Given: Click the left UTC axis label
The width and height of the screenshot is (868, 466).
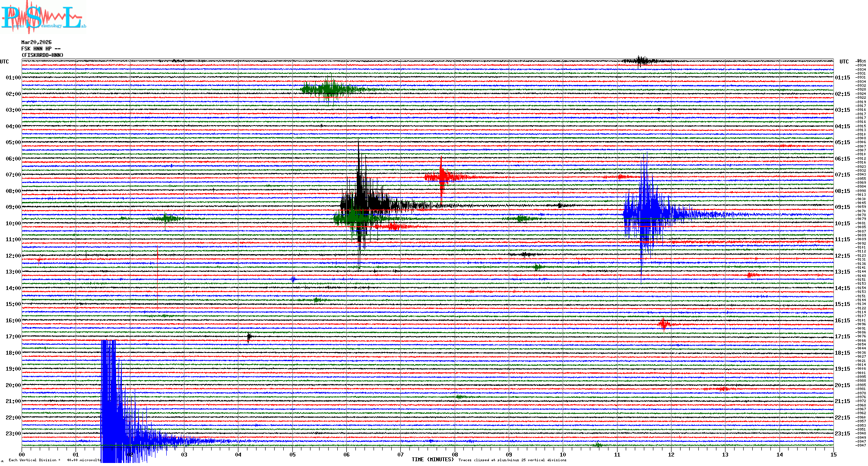Looking at the screenshot, I should (4, 62).
